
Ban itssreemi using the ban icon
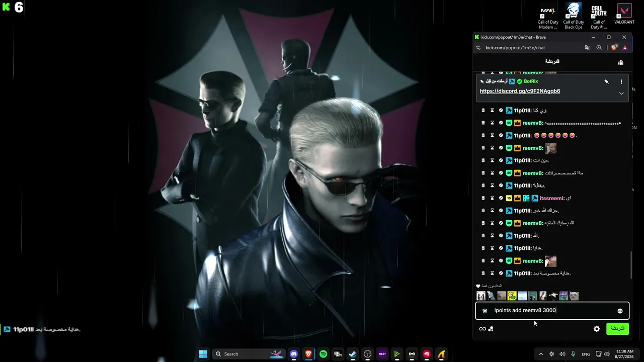click(501, 198)
